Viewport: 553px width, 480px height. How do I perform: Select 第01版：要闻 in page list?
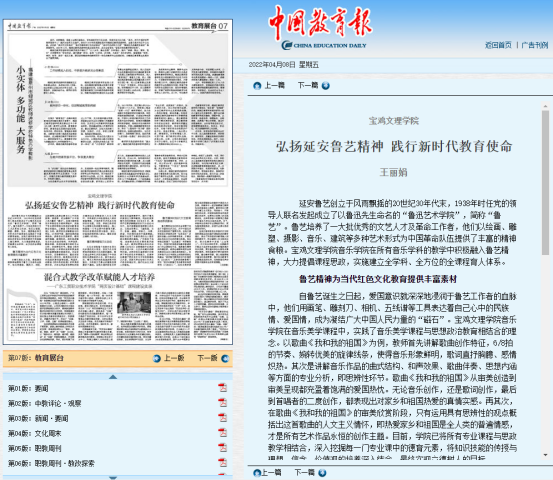click(28, 388)
